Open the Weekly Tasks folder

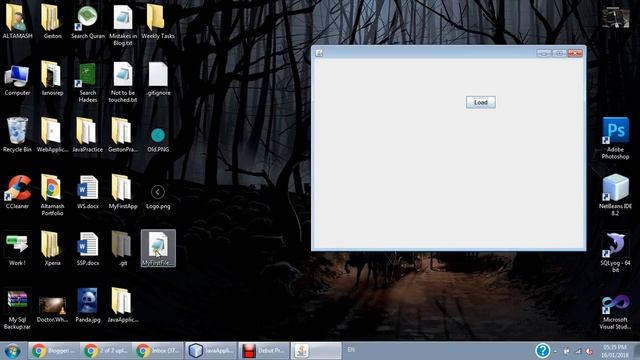(x=158, y=22)
